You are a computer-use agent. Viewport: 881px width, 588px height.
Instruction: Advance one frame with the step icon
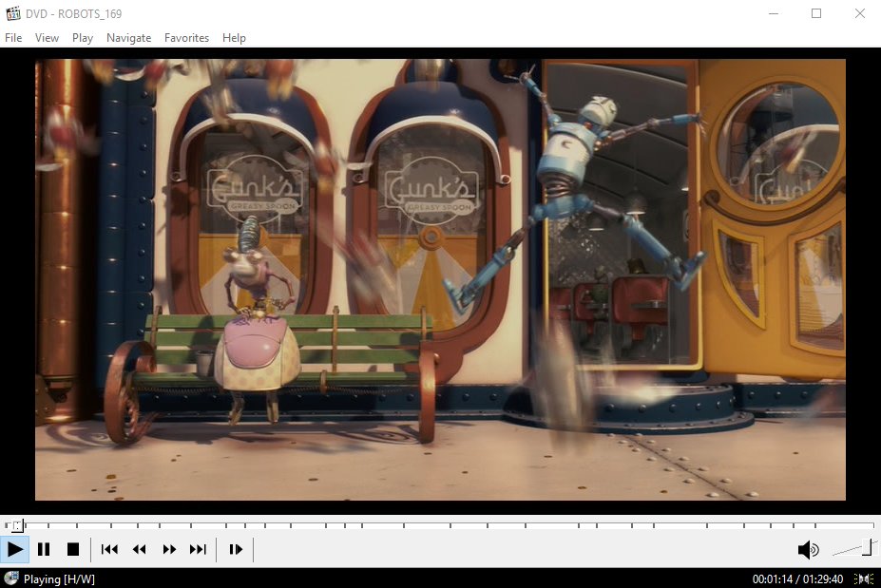coord(235,549)
